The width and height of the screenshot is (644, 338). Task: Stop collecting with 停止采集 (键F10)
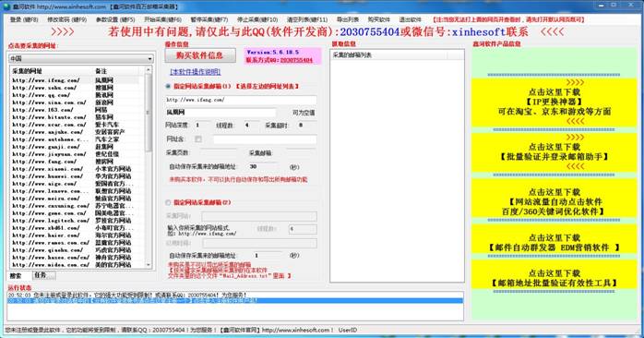(x=257, y=19)
